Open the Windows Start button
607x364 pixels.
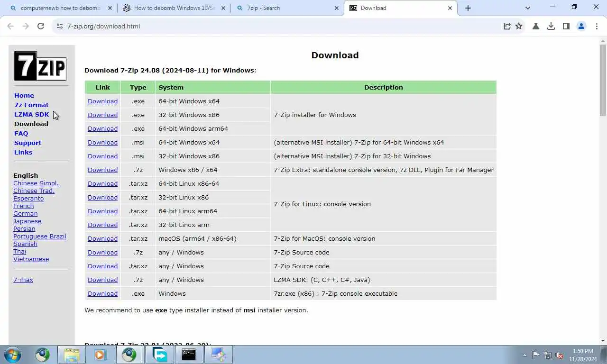point(13,355)
